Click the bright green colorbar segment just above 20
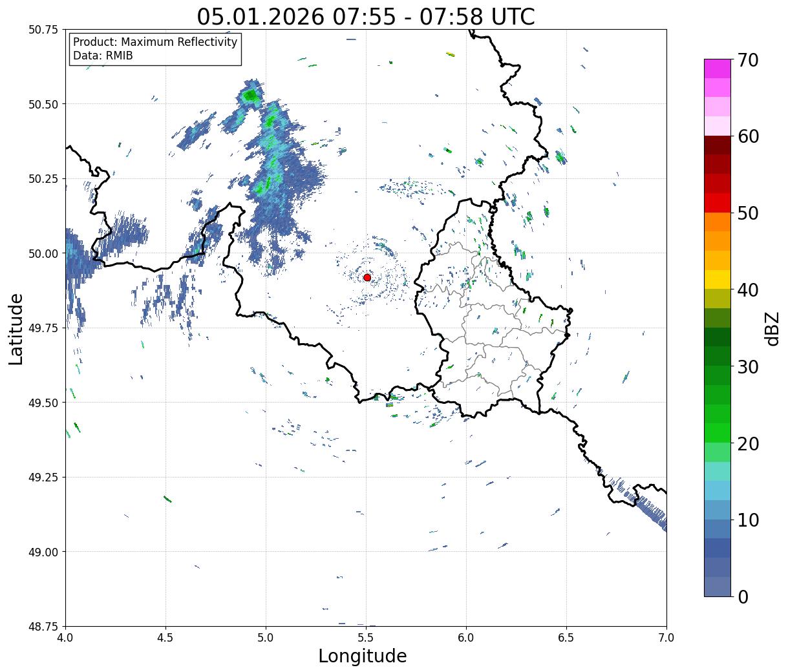Viewport: 788px width, 672px height. 717,433
